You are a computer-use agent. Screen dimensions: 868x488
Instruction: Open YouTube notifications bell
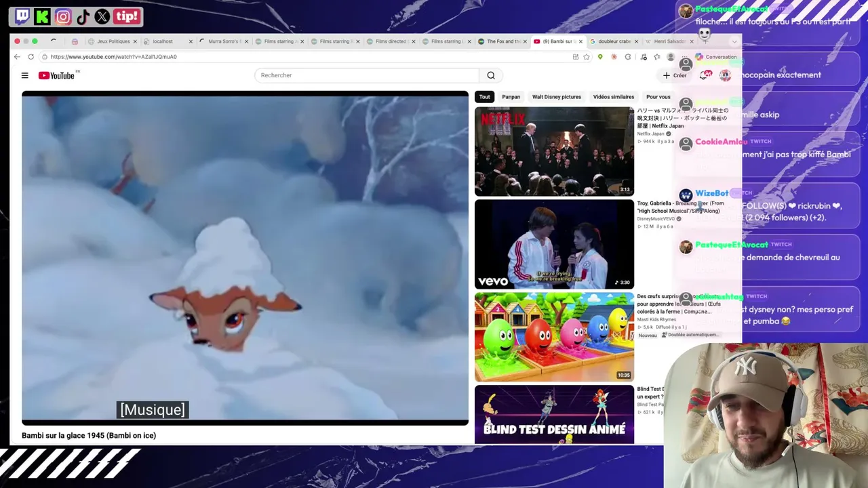point(706,75)
